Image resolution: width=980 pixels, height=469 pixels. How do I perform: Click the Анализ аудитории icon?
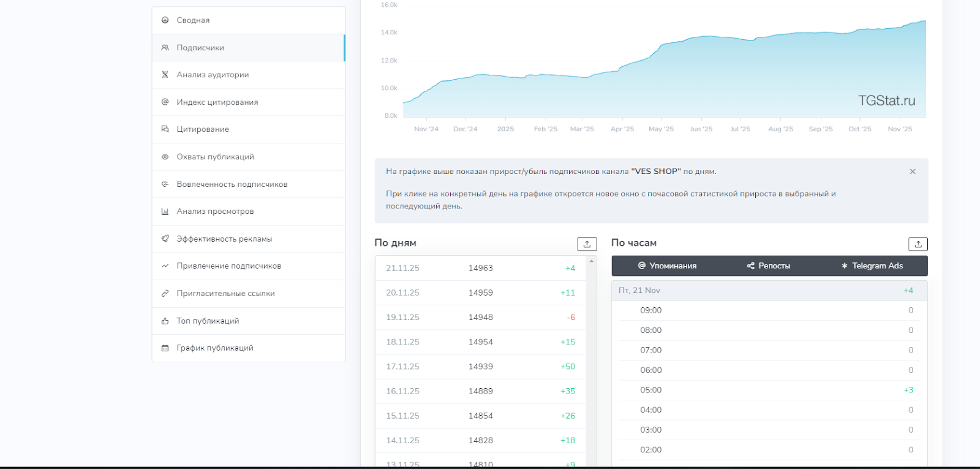tap(165, 75)
